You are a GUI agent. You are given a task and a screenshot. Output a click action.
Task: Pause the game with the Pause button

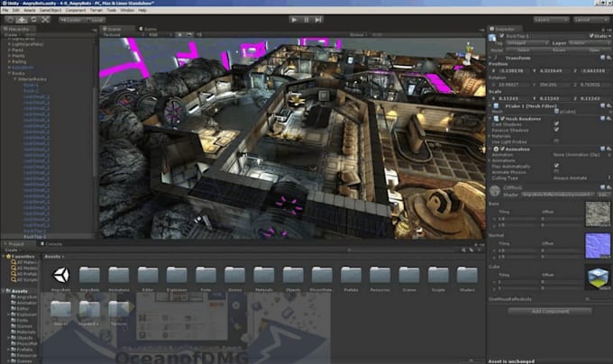[x=306, y=20]
